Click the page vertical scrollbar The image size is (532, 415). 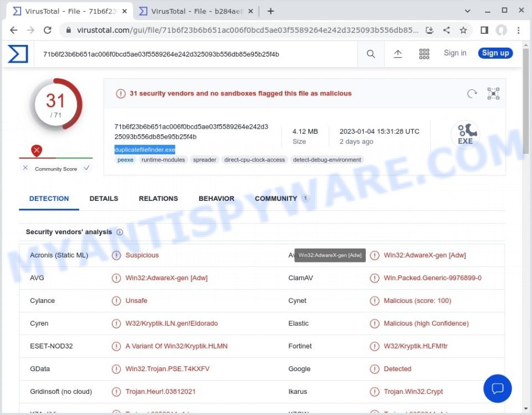[x=526, y=102]
